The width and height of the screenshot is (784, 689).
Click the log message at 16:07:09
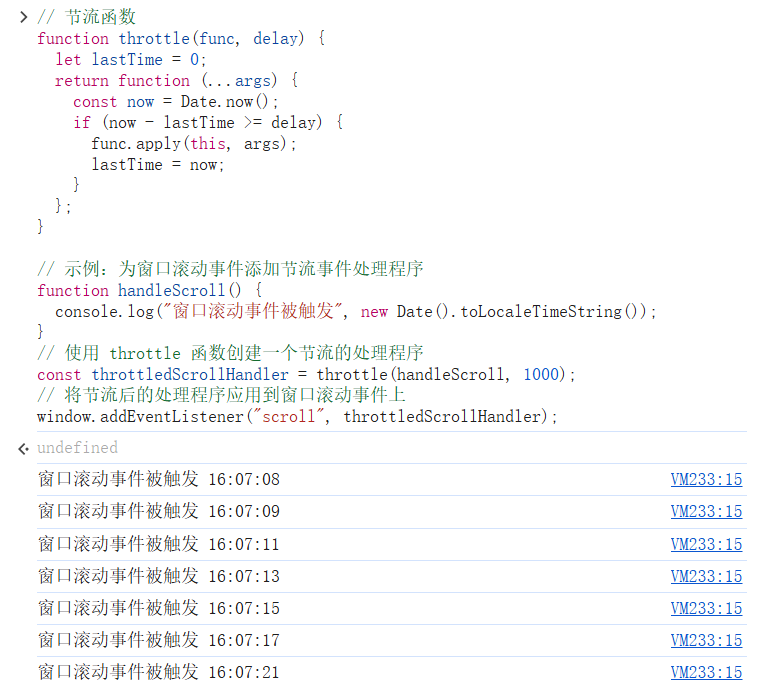tap(158, 511)
